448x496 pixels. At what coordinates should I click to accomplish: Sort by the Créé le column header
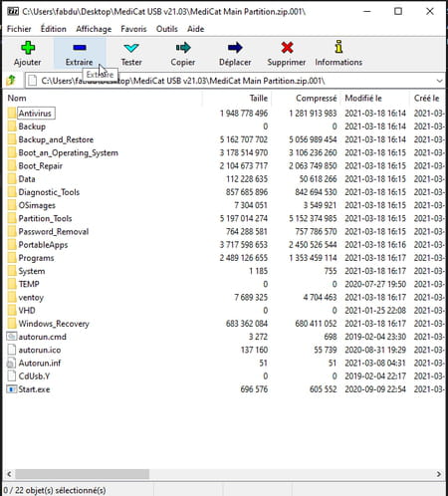pos(428,99)
